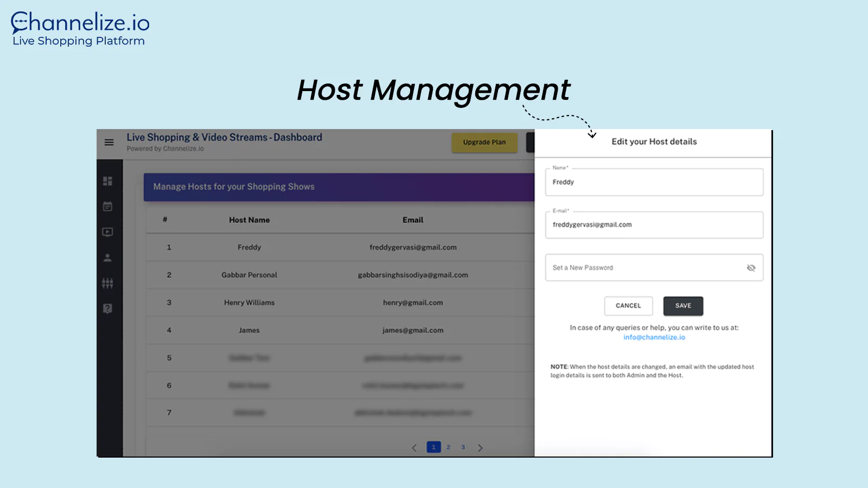
Task: Click the Live Shopping & Video Streams Dashboard title
Action: (225, 138)
